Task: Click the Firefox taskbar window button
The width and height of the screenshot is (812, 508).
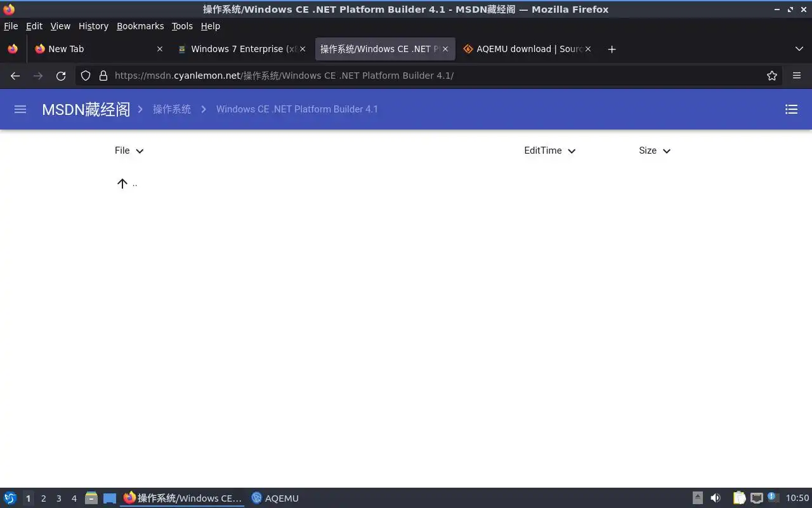Action: 183,498
